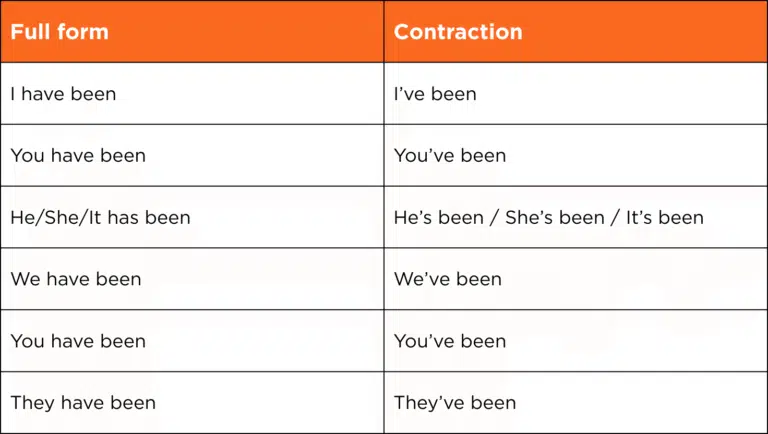Click 'You've been' directly below 'I've been'
The width and height of the screenshot is (768, 434).
(x=450, y=156)
